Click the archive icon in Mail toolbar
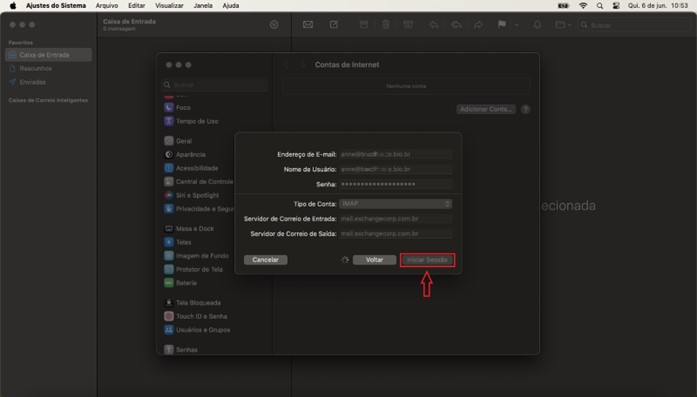The height and width of the screenshot is (397, 697). click(x=364, y=24)
